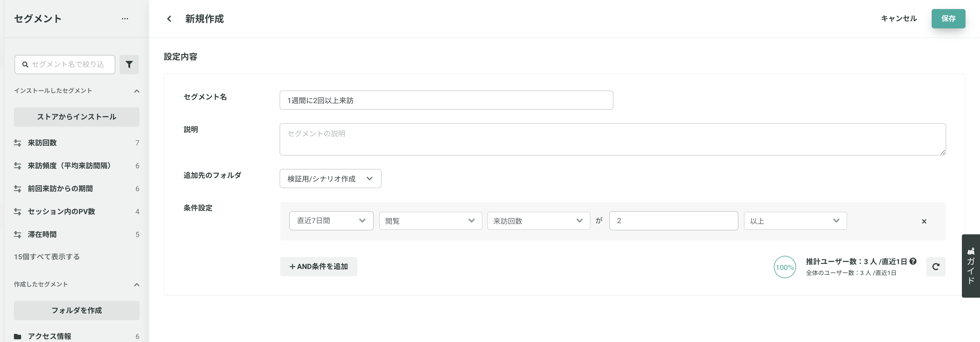Click the セグメント名 input field

446,100
